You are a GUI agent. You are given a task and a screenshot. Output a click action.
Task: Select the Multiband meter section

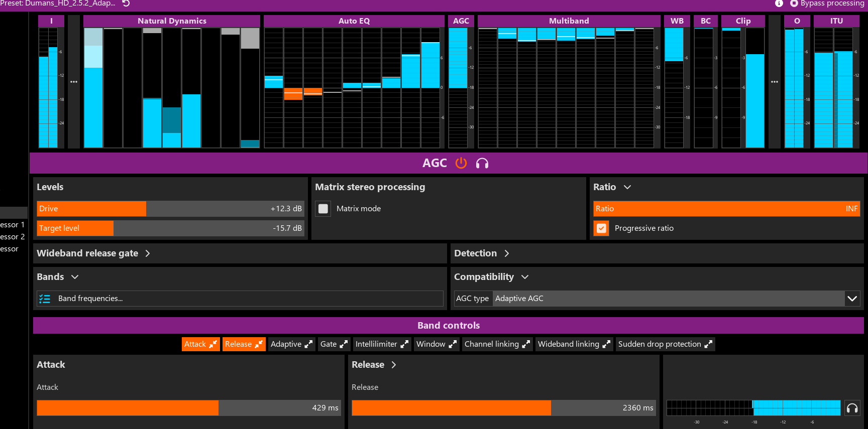(x=569, y=21)
